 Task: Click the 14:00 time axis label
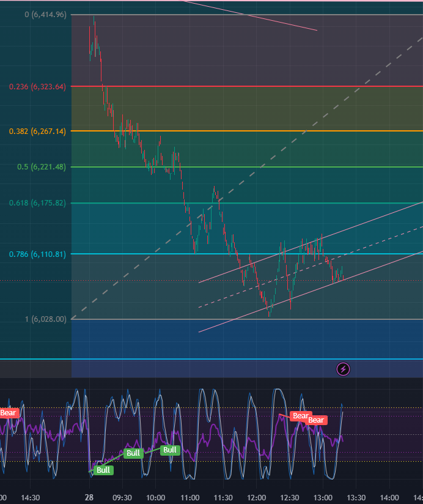(x=389, y=497)
